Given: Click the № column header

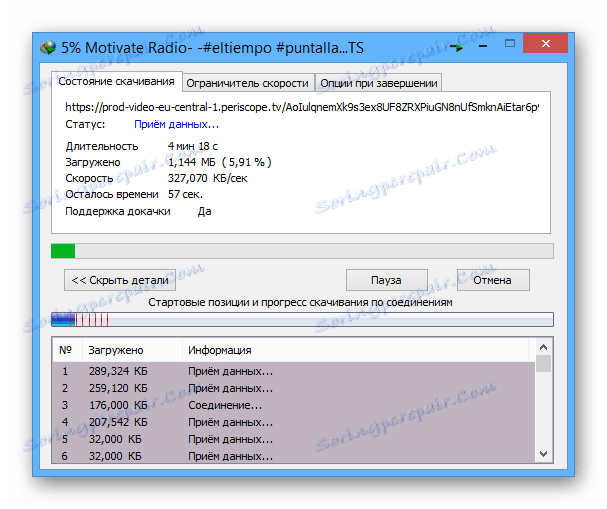Looking at the screenshot, I should pyautogui.click(x=67, y=350).
